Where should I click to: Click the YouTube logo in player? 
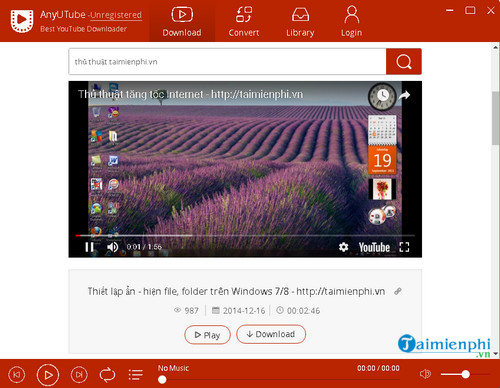pos(374,247)
